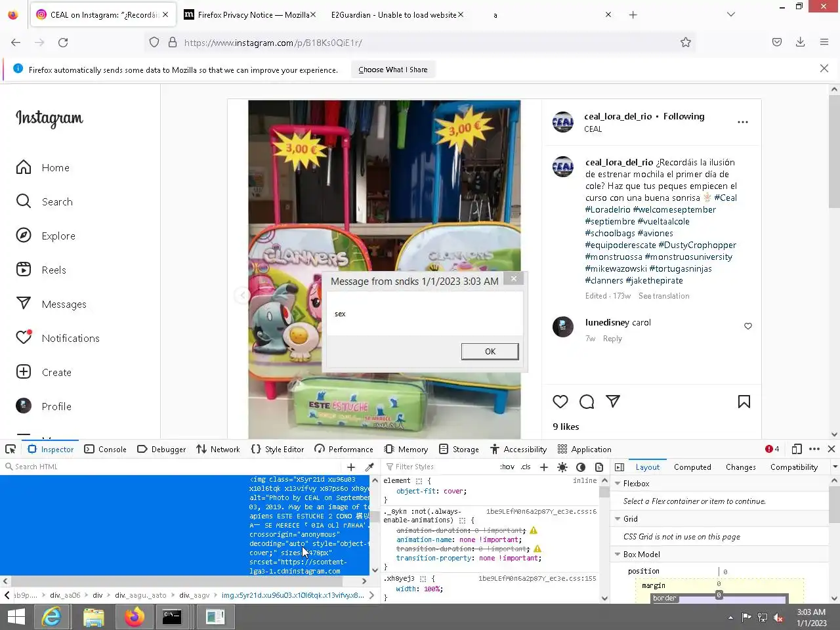Image resolution: width=840 pixels, height=630 pixels.
Task: Open Internet Explorer from taskbar
Action: [x=51, y=617]
